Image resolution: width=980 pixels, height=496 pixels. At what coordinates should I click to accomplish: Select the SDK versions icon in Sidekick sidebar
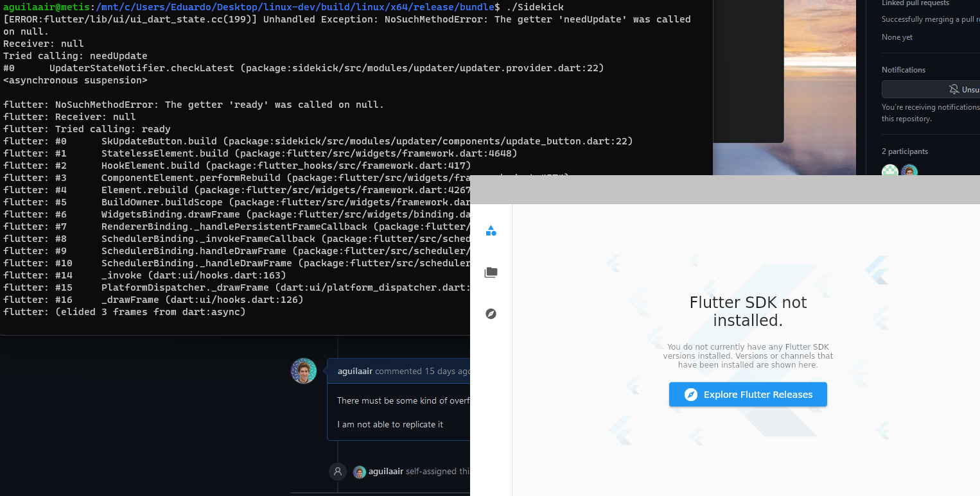[x=491, y=230]
